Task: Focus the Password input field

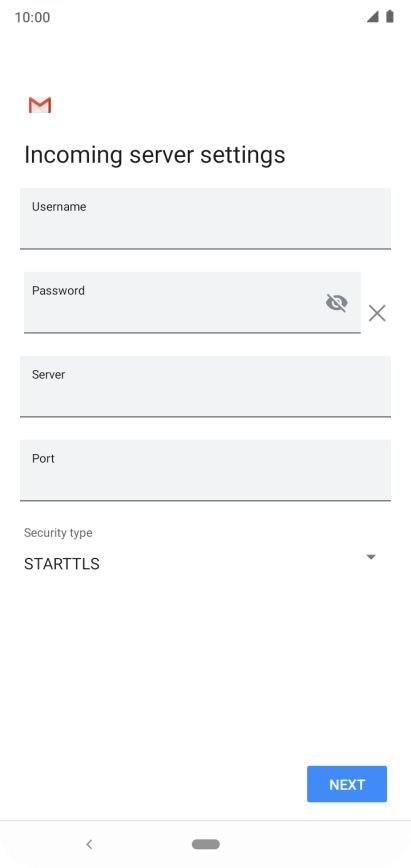Action: pos(192,303)
